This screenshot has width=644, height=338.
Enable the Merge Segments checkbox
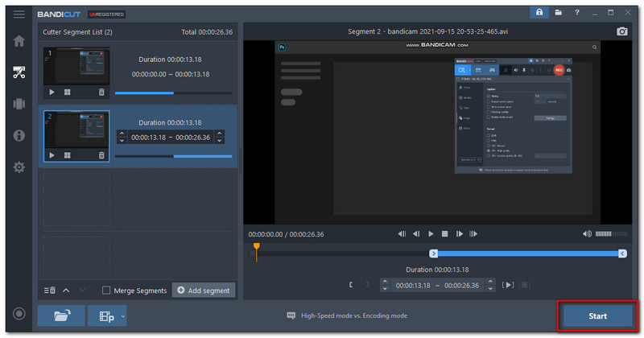click(x=107, y=291)
